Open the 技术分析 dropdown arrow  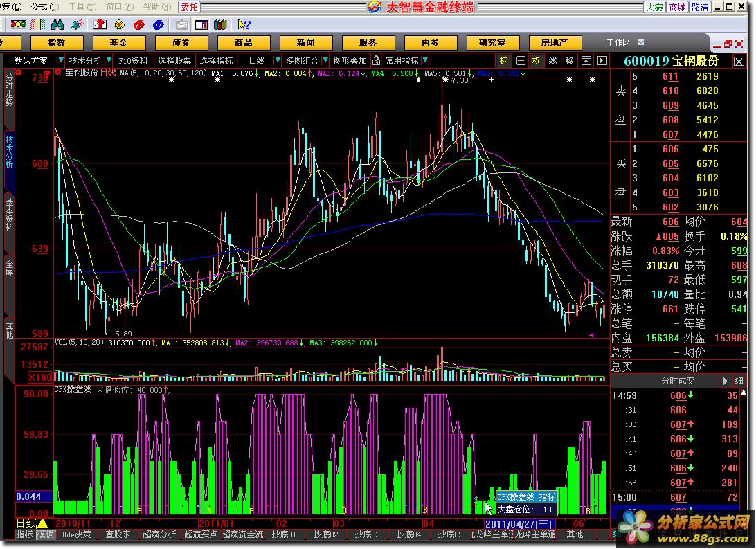(109, 61)
